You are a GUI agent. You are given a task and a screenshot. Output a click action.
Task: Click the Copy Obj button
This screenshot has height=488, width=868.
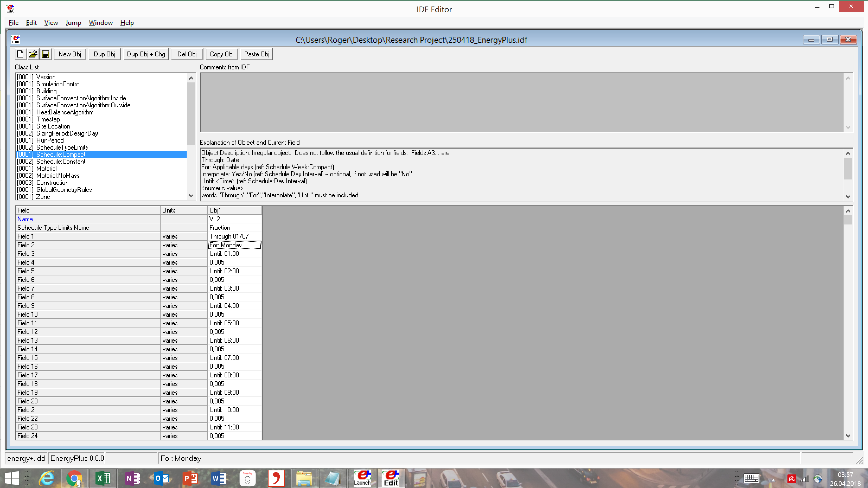222,54
